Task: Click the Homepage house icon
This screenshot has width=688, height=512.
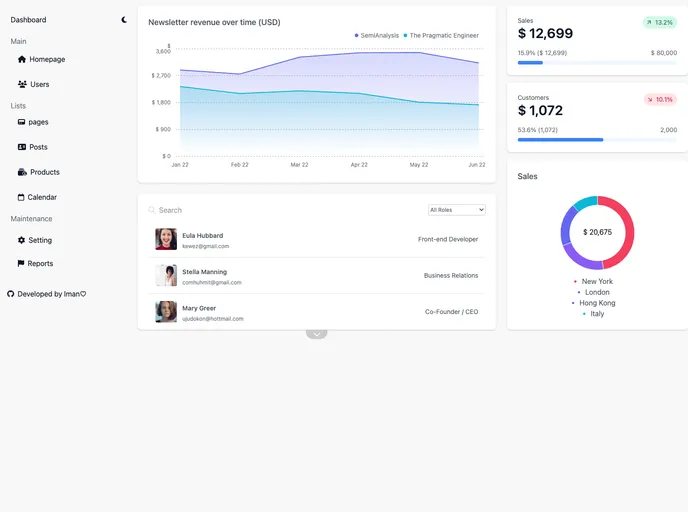Action: [22, 59]
